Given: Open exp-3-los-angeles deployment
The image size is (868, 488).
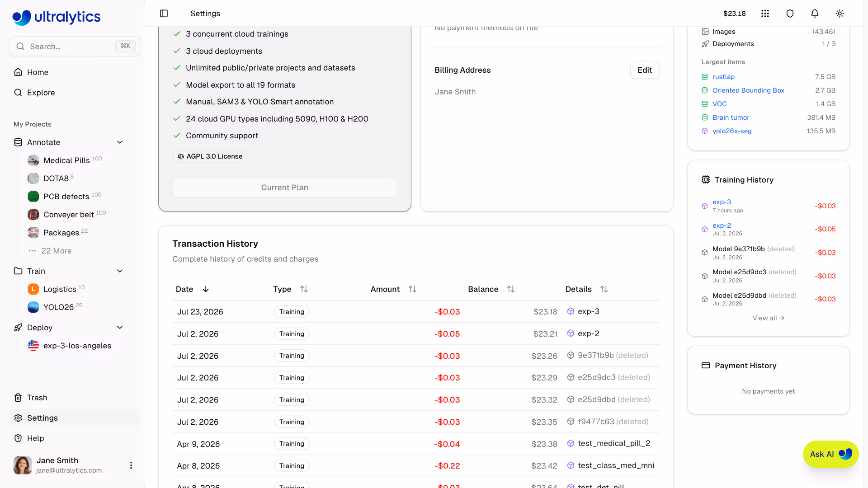Looking at the screenshot, I should pyautogui.click(x=77, y=346).
